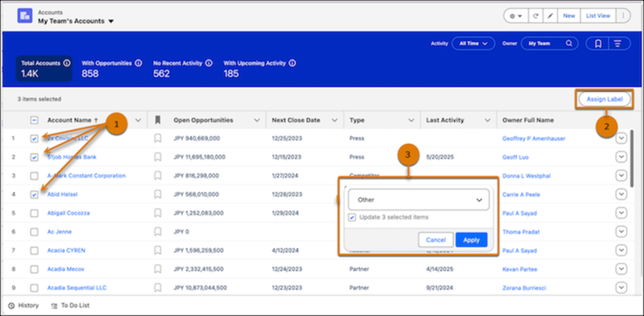The height and width of the screenshot is (316, 644).
Task: Open the My Team's Accounts list view dropdown
Action: 111,21
